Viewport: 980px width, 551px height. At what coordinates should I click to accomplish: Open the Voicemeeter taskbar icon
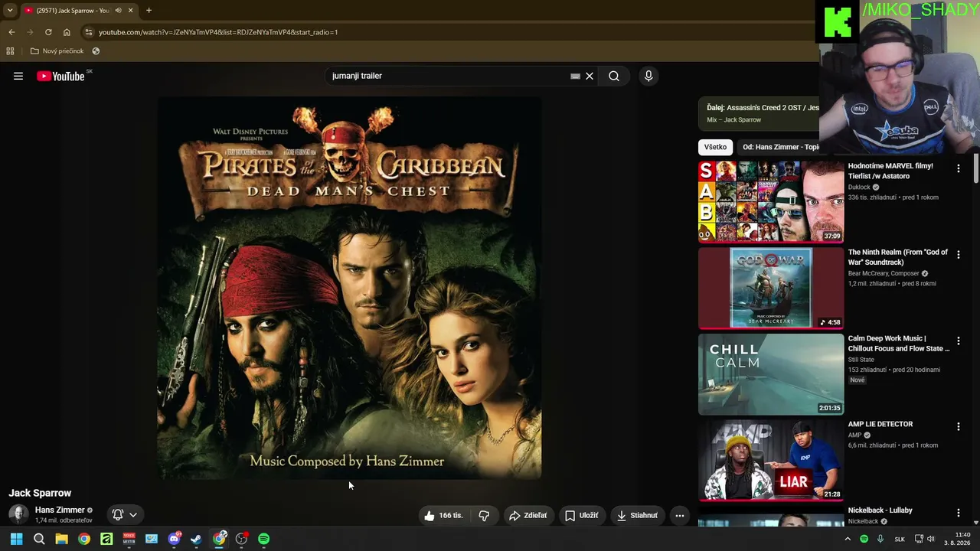(129, 539)
